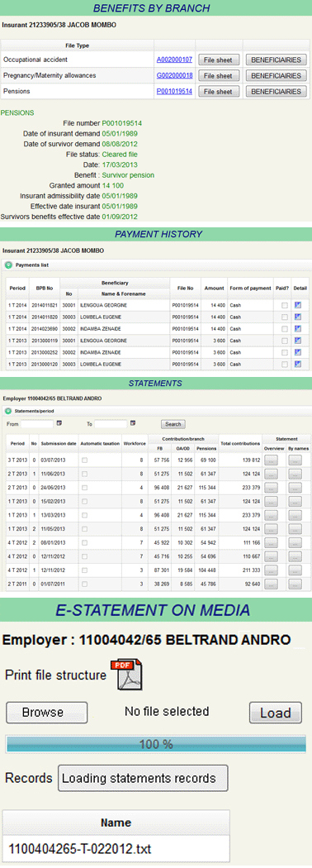Click the Submission date column header
312x868 pixels.
click(58, 444)
